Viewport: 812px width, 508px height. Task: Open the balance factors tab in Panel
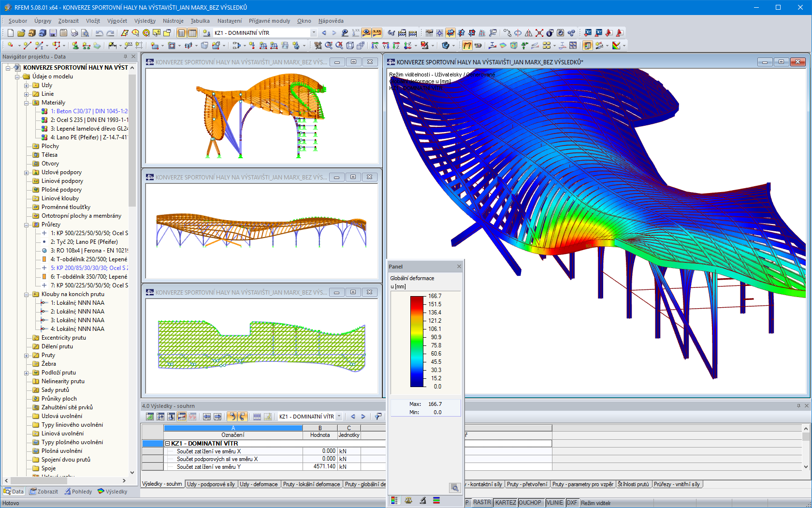(408, 500)
